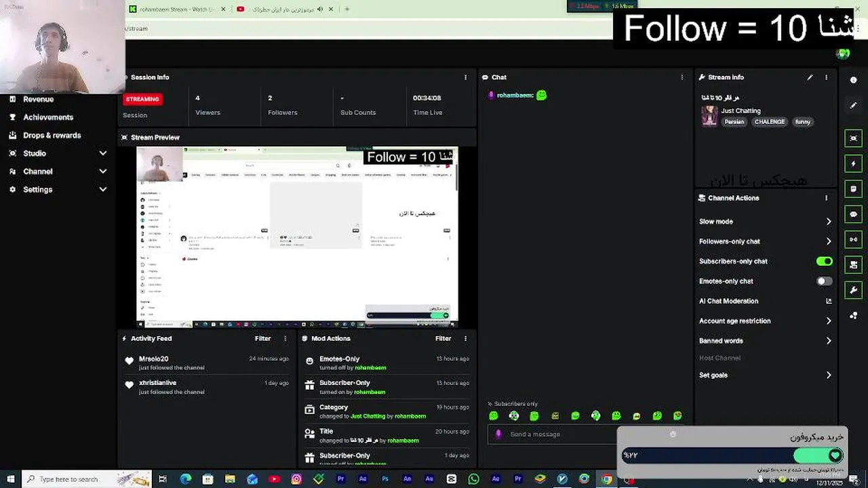This screenshot has height=488, width=868.
Task: Open the Activity Feed Filter
Action: click(x=262, y=338)
